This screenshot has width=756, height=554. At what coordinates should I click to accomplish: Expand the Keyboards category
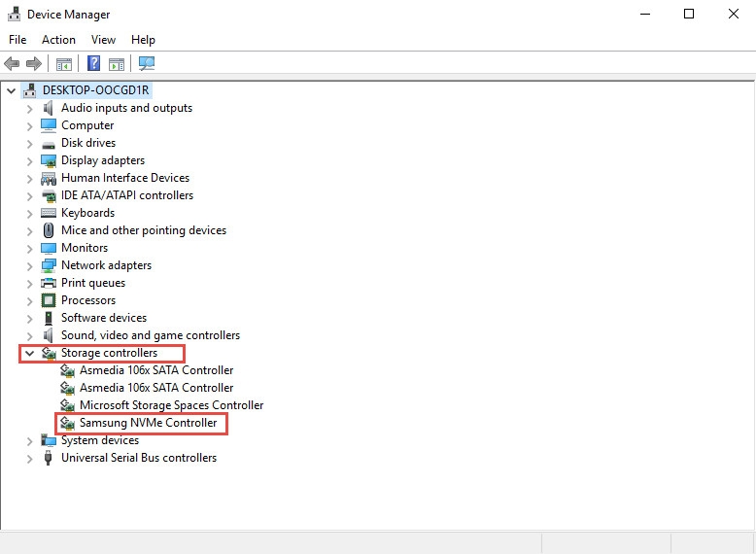pos(30,214)
